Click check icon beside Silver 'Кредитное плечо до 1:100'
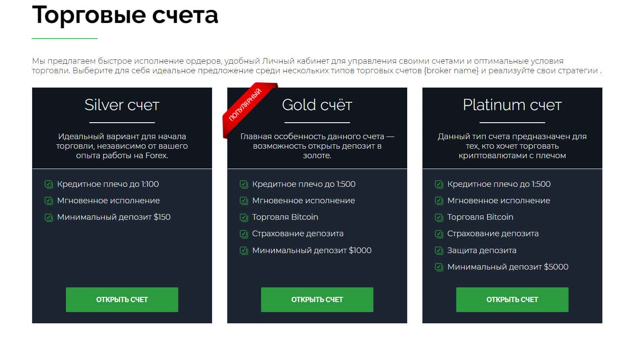Viewport: 644px width, 345px height. point(49,184)
